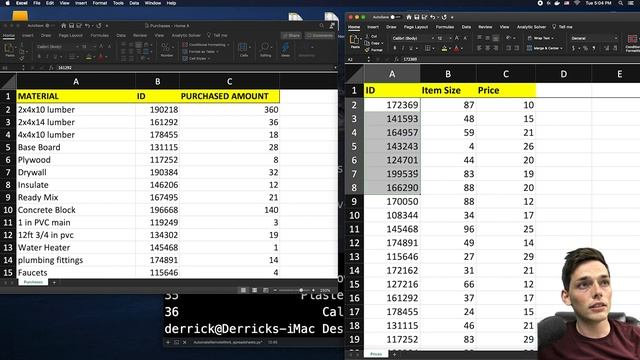Click search icon in Purchases title bar
This screenshot has width=640, height=360.
322,26
